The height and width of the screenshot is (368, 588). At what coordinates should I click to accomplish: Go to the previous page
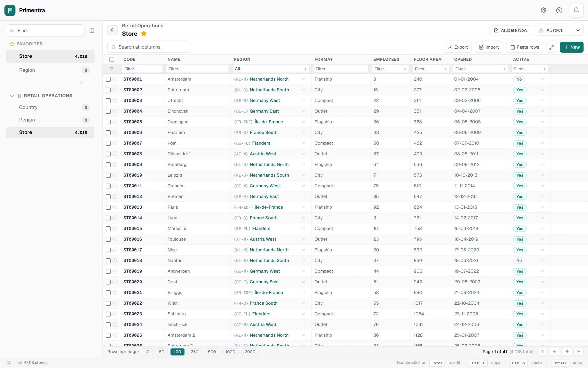555,351
